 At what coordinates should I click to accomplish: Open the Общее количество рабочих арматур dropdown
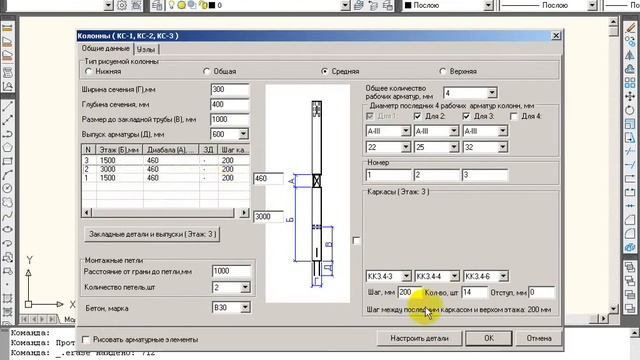[492, 93]
